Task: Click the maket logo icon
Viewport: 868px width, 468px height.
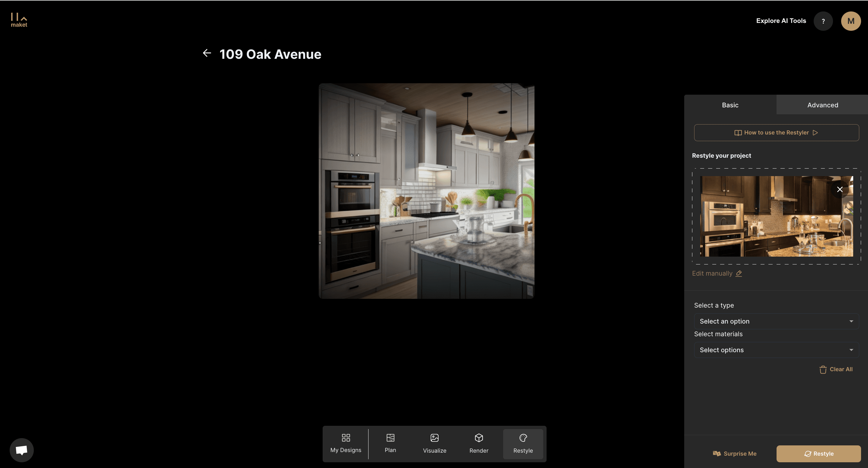Action: [x=19, y=20]
